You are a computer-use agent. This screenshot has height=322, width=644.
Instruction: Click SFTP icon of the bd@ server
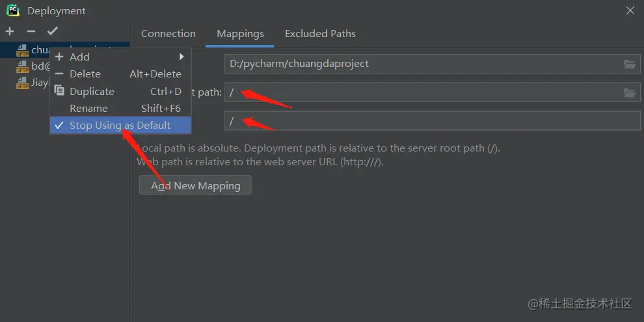point(22,66)
